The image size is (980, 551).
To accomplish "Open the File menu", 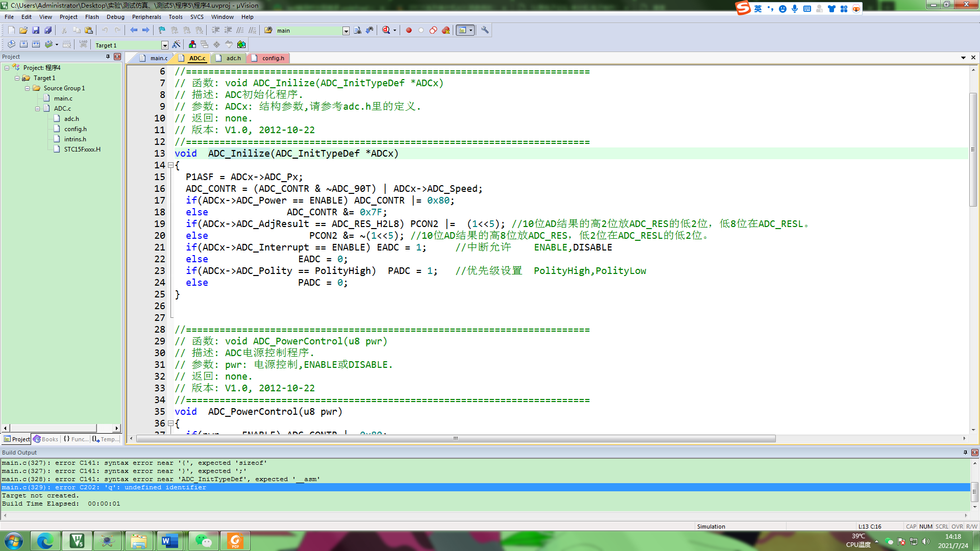I will pyautogui.click(x=9, y=17).
